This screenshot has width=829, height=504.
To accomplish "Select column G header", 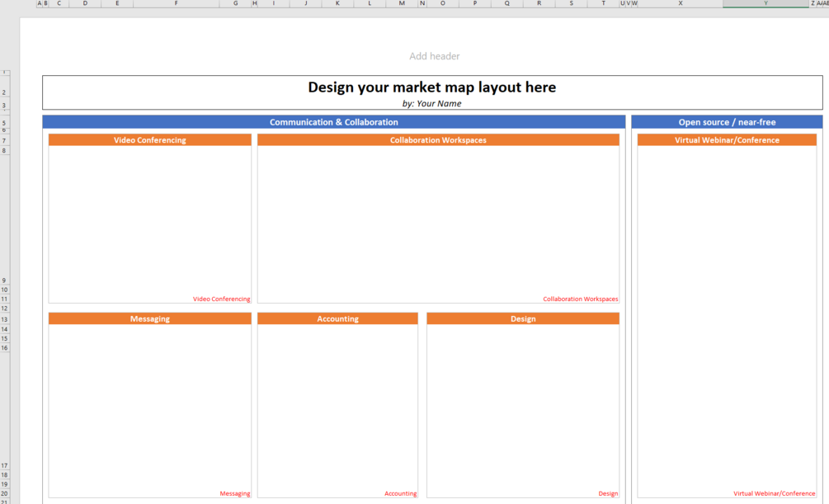I will click(235, 3).
